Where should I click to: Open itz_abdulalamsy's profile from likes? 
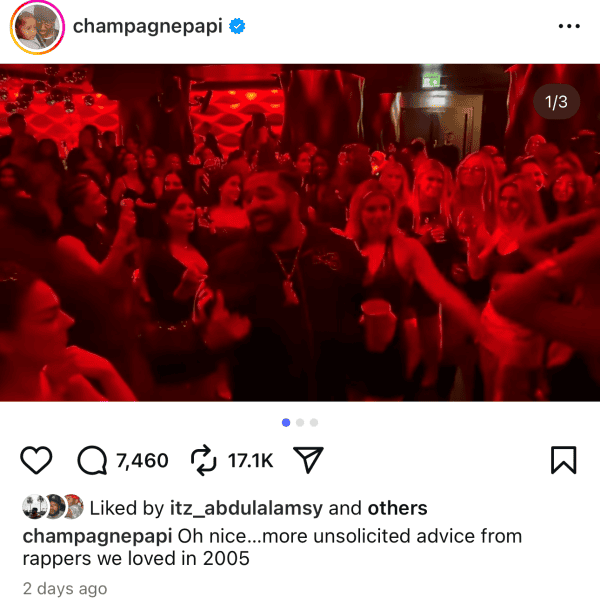246,508
